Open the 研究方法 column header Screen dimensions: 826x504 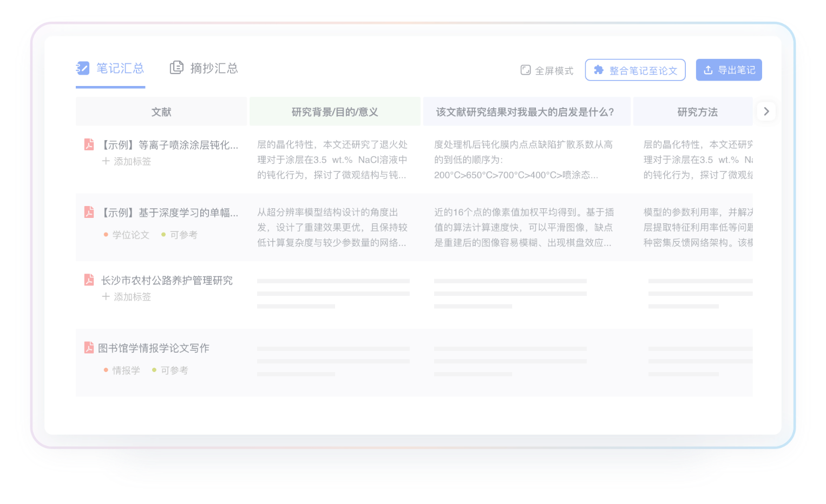[x=697, y=112]
